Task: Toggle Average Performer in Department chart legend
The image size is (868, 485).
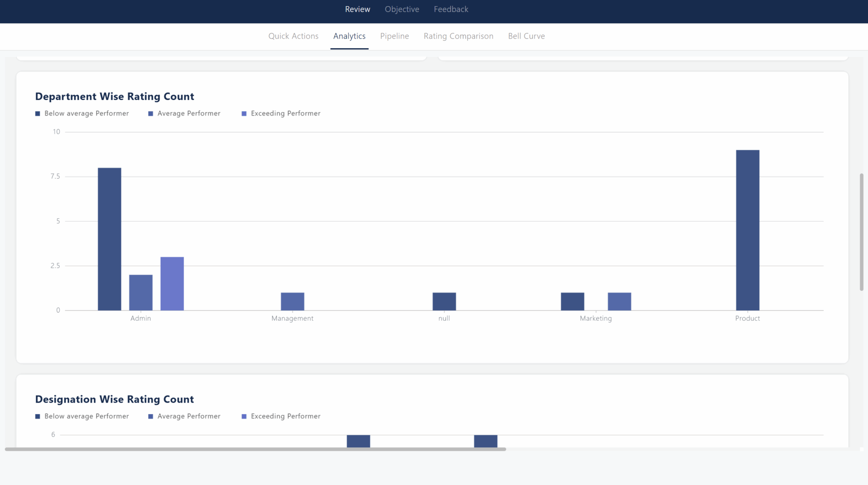Action: (184, 113)
